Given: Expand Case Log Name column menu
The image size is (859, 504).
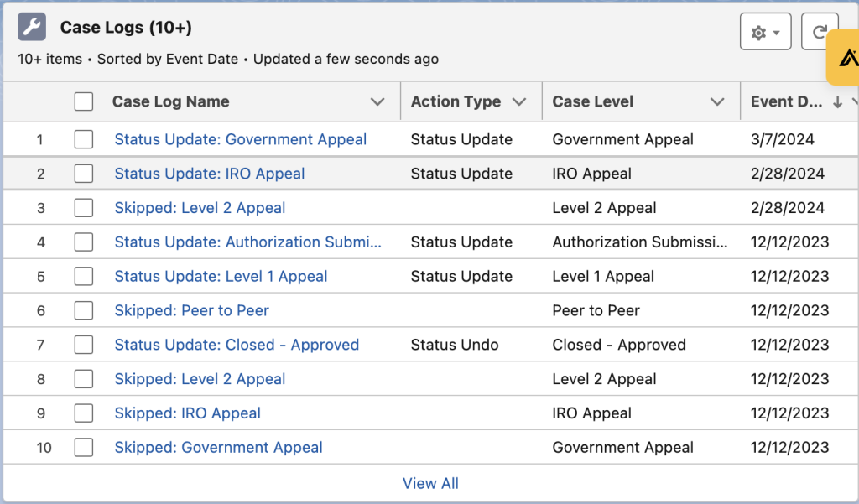Looking at the screenshot, I should point(377,102).
